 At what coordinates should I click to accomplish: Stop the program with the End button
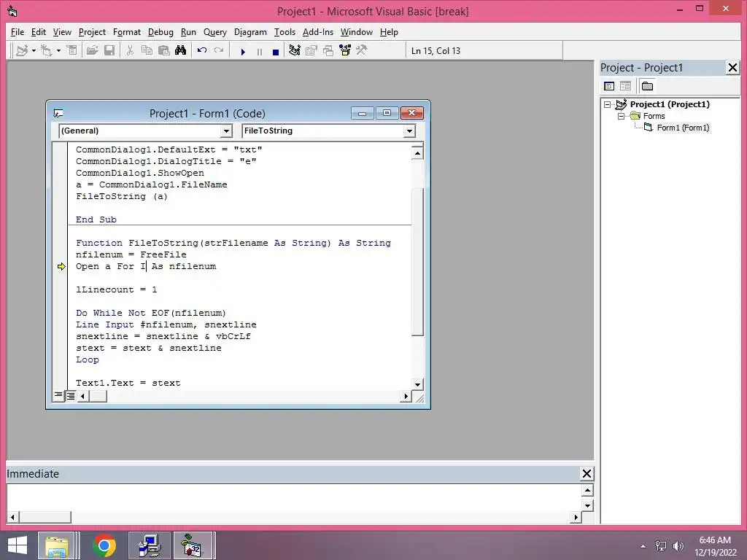[275, 52]
